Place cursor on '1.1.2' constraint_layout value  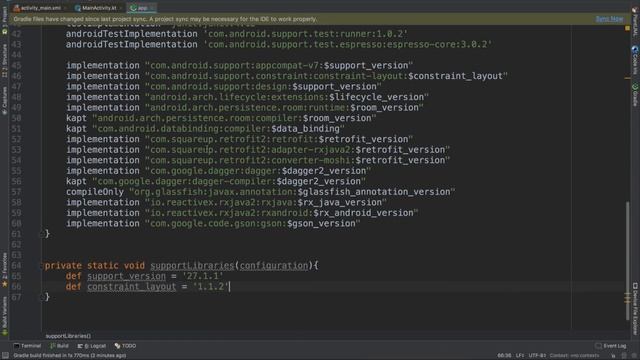click(211, 287)
